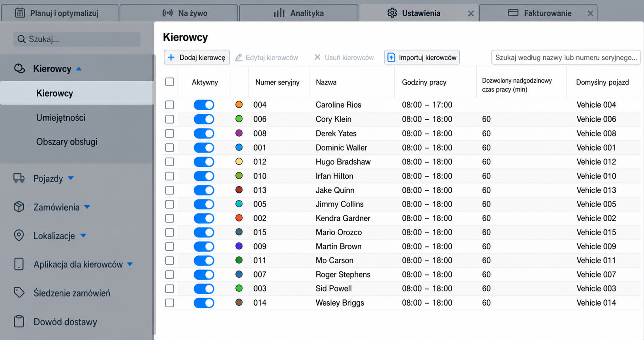The image size is (644, 340).
Task: Tick the select-all checkbox in table header
Action: tap(170, 82)
